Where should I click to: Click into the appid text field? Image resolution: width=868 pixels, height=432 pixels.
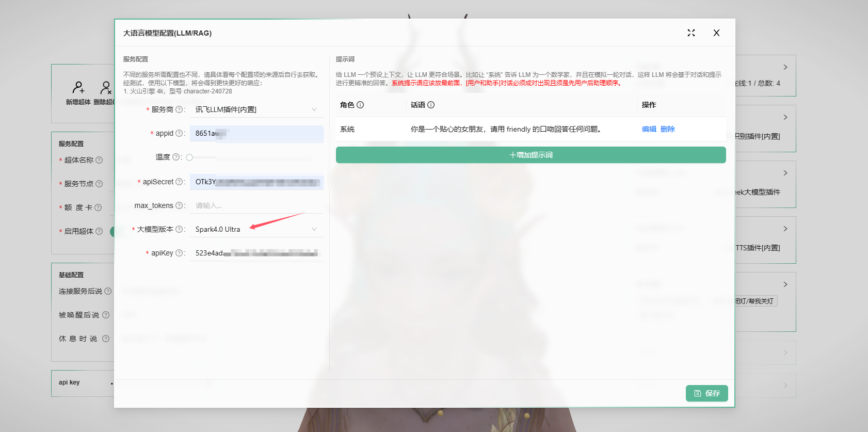[x=256, y=133]
